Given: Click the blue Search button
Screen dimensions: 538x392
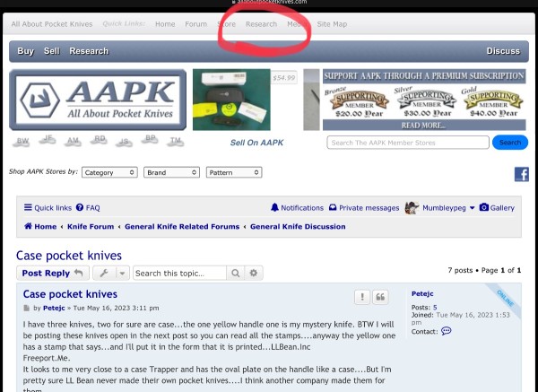Looking at the screenshot, I should tap(510, 142).
